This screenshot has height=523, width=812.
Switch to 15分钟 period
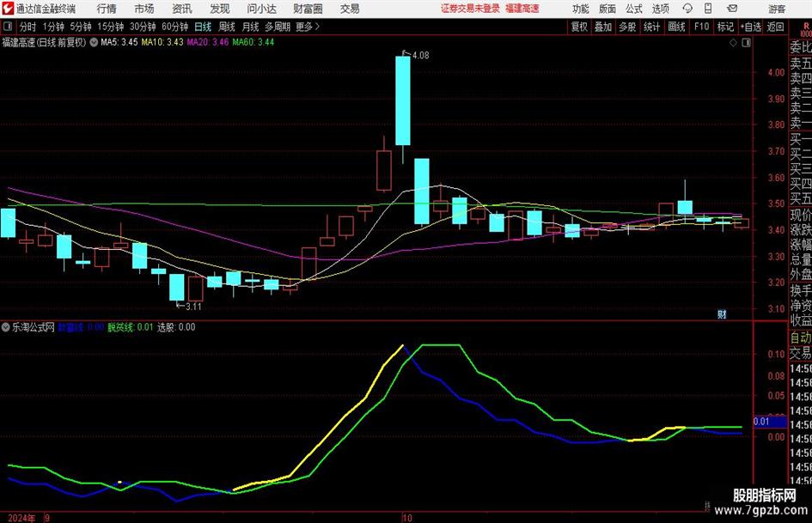[x=111, y=27]
